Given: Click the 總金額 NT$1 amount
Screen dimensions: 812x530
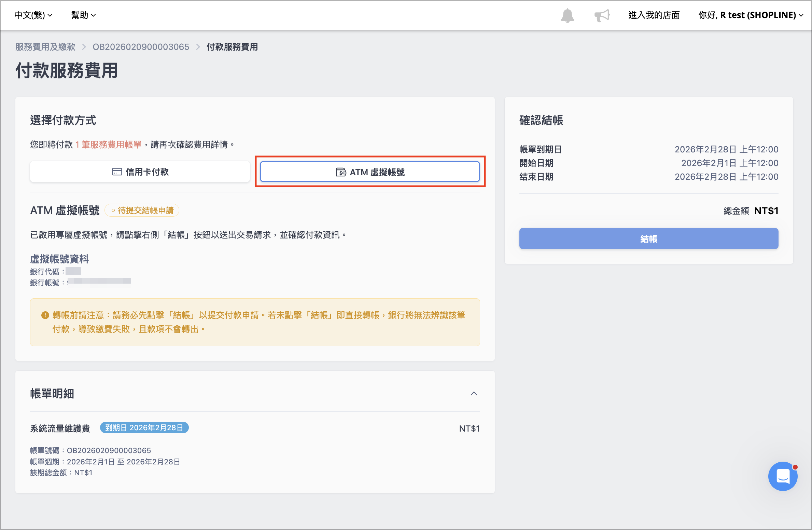Looking at the screenshot, I should point(751,211).
